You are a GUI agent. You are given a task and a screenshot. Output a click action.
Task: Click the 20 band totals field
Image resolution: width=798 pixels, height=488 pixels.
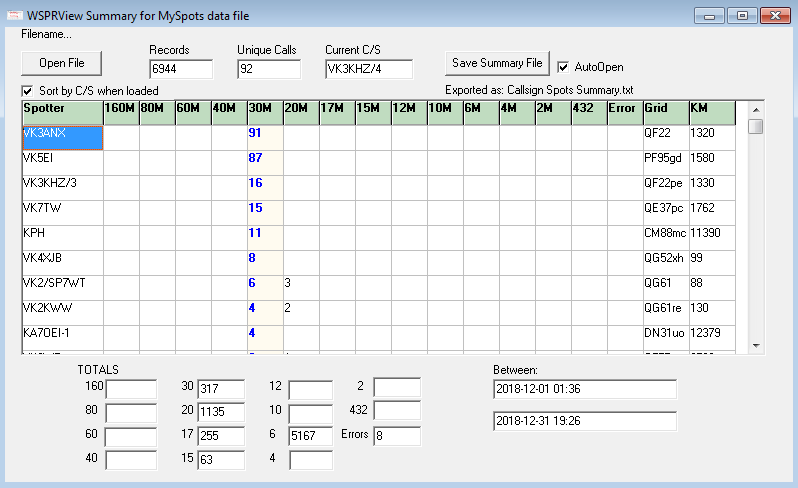220,411
